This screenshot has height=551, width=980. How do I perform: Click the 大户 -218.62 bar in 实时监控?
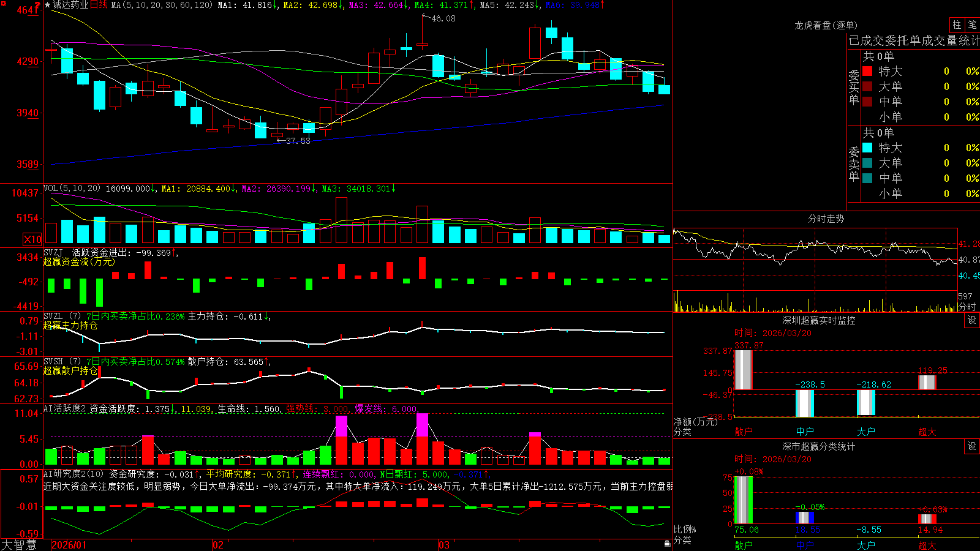tap(866, 403)
